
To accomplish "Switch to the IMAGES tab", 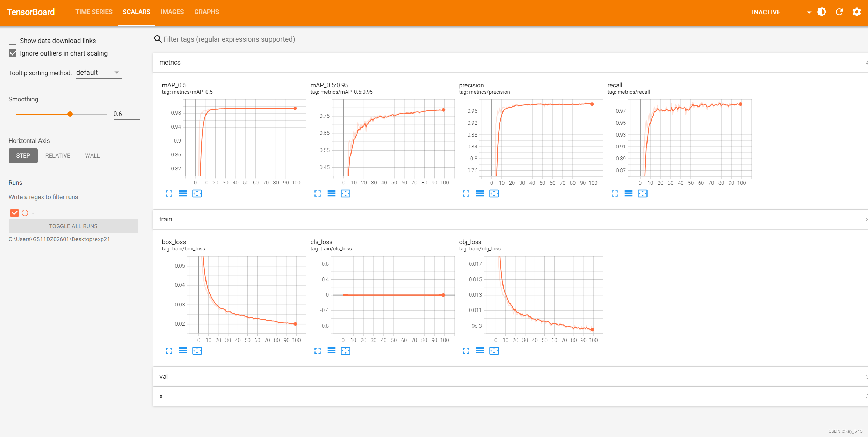I will 172,12.
